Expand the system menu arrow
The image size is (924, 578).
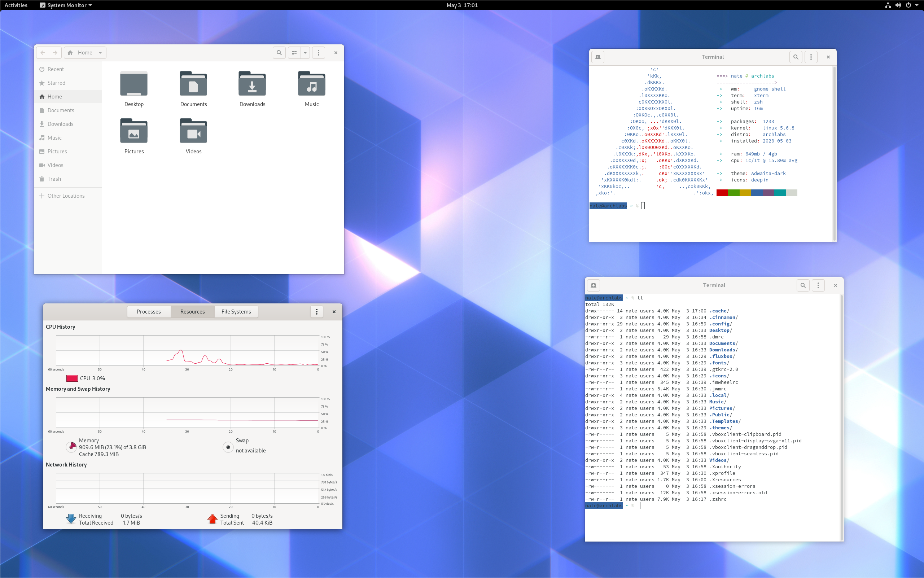(917, 5)
